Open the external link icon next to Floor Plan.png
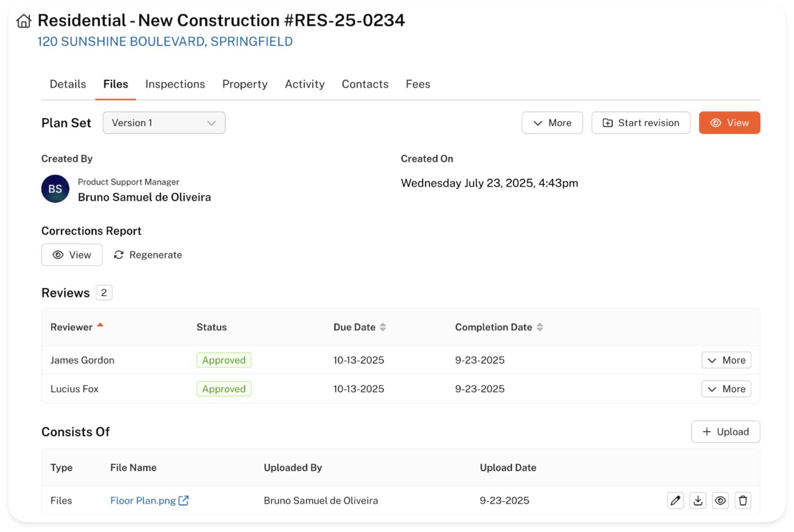794x532 pixels. click(184, 501)
